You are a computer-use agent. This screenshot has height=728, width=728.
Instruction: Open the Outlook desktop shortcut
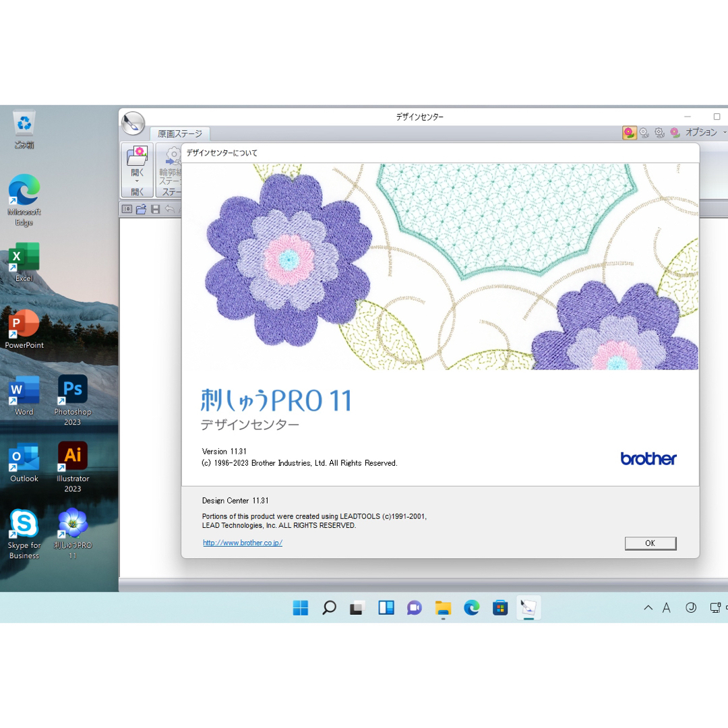(x=24, y=463)
